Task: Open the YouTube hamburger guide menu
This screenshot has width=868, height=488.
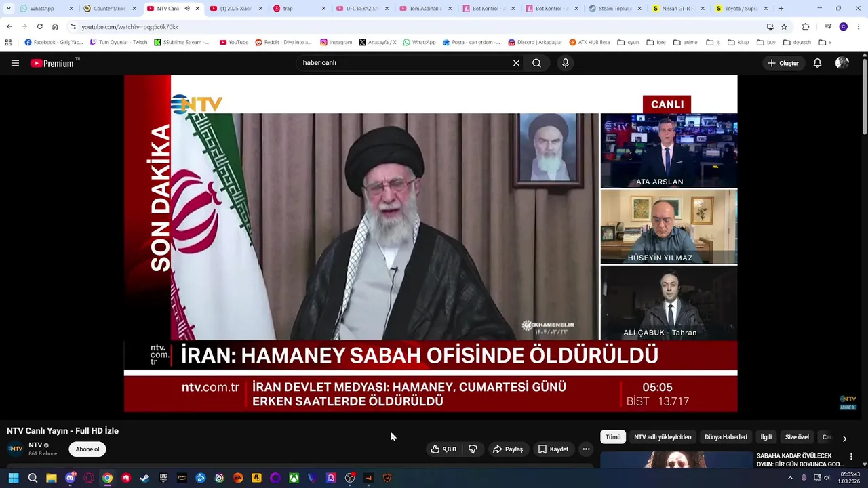Action: pyautogui.click(x=15, y=63)
